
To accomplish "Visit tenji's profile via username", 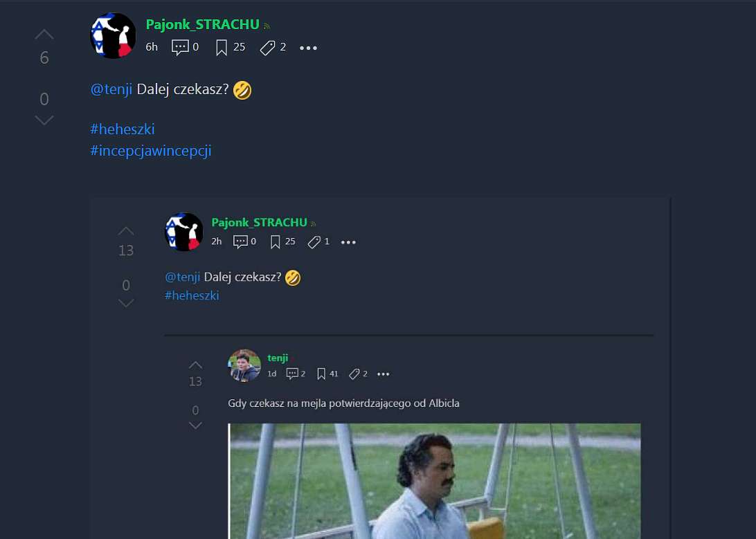I will coord(278,358).
